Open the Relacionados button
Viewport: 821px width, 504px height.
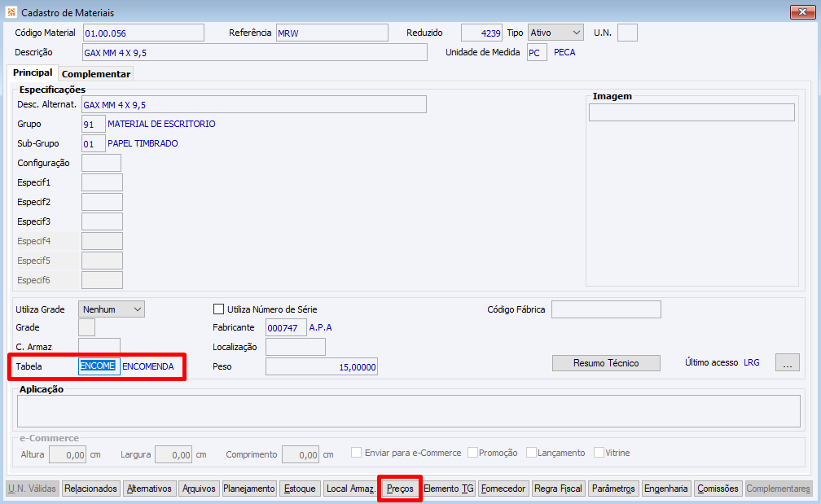tap(90, 489)
